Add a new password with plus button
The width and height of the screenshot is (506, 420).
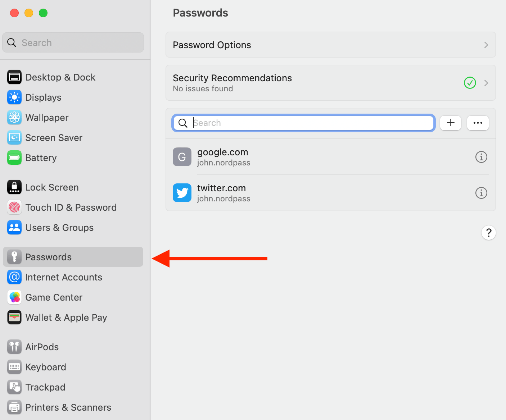[x=451, y=123]
